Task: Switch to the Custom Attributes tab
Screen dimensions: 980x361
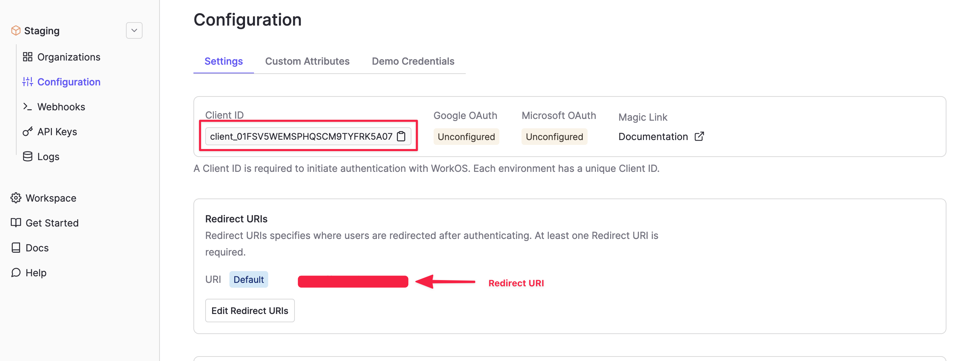Action: point(307,61)
